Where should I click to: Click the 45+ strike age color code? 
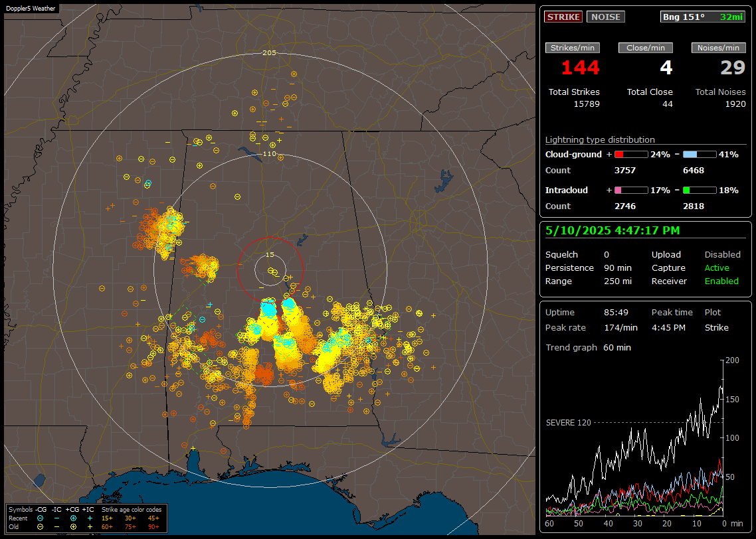point(153,518)
